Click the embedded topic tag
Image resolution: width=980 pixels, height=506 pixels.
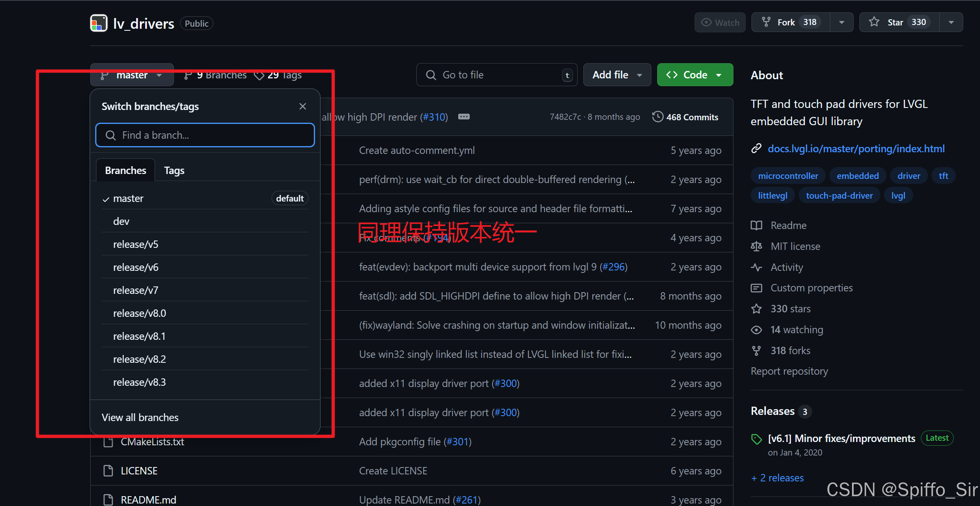pyautogui.click(x=858, y=176)
